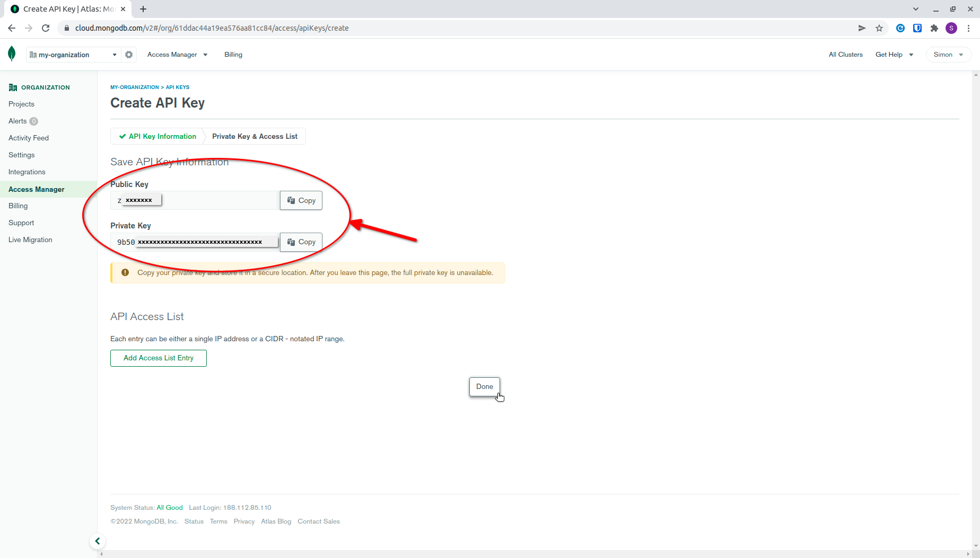
Task: Select Private Key & Access List step
Action: tap(255, 136)
